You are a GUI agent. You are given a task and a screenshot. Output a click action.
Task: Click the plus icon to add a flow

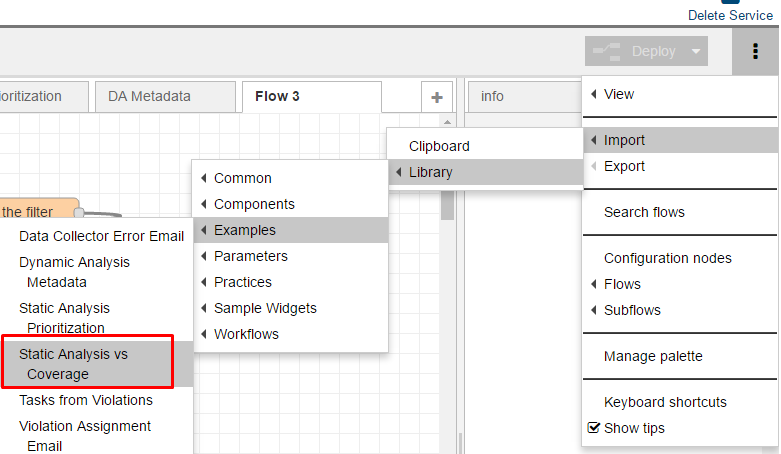click(437, 97)
